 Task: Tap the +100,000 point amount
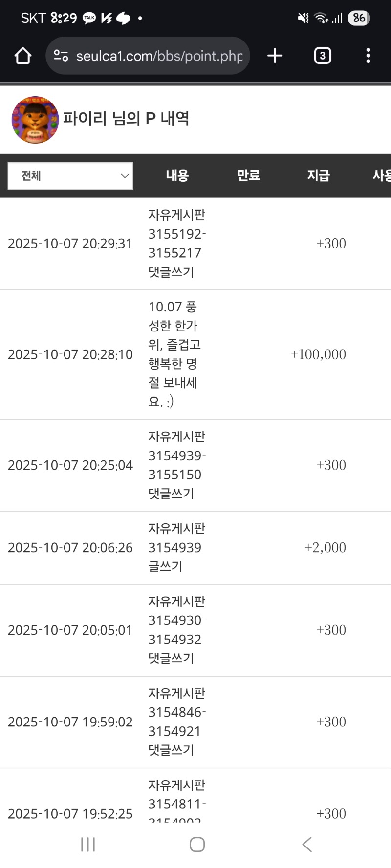(x=318, y=354)
